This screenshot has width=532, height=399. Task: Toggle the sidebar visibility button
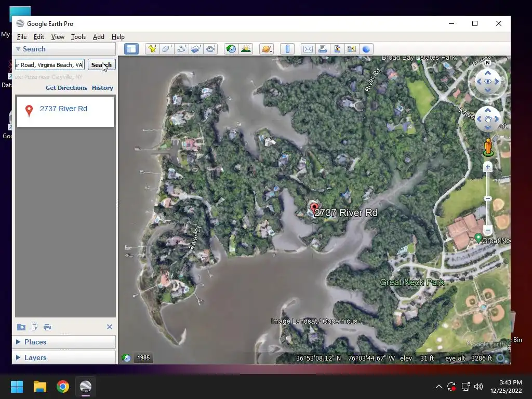pyautogui.click(x=131, y=49)
